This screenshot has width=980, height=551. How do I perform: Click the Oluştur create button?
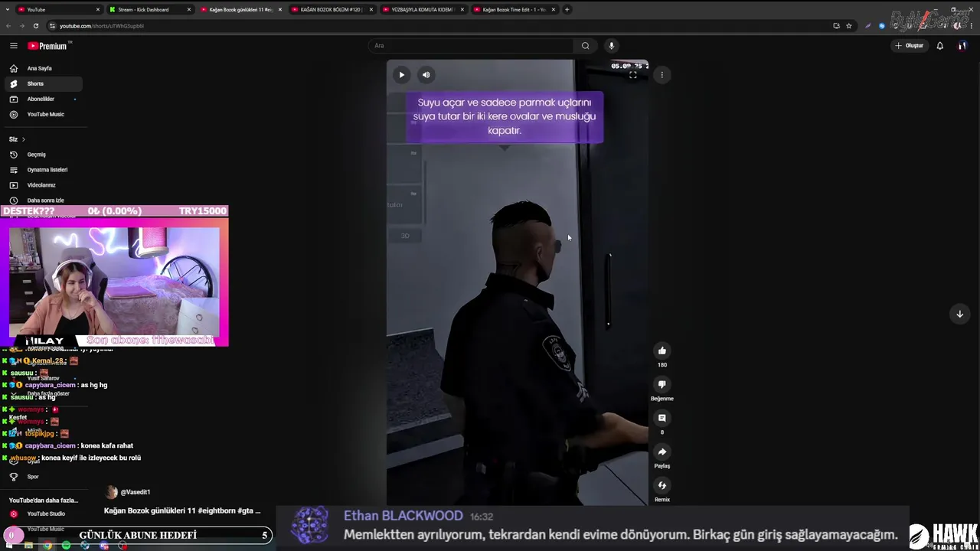pyautogui.click(x=910, y=46)
